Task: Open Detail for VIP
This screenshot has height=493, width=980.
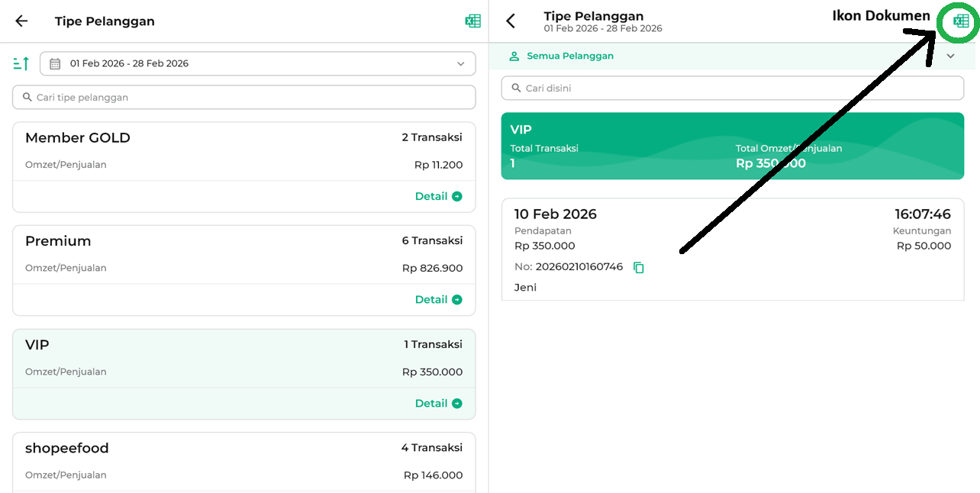Action: click(438, 404)
